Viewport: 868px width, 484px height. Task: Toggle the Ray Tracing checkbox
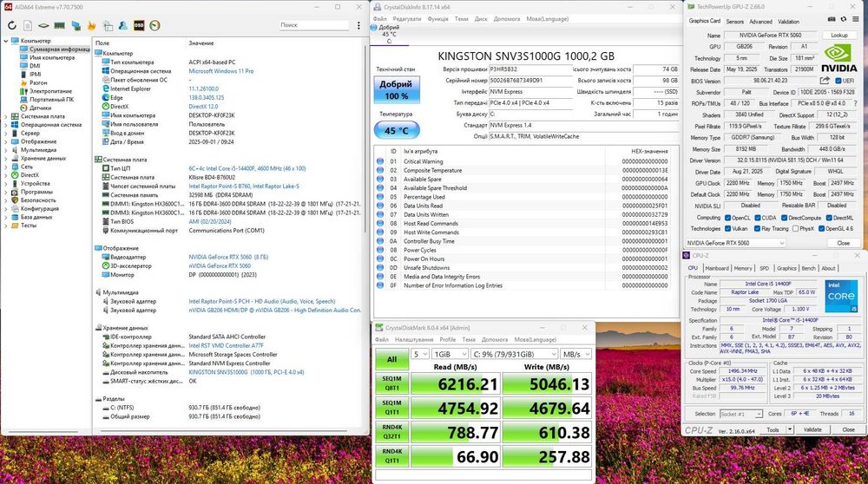pyautogui.click(x=757, y=228)
